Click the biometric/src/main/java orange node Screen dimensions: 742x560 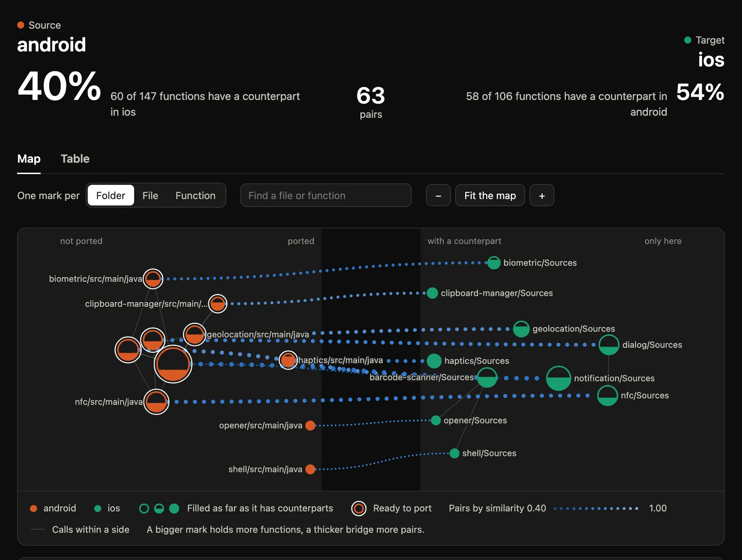coord(153,279)
